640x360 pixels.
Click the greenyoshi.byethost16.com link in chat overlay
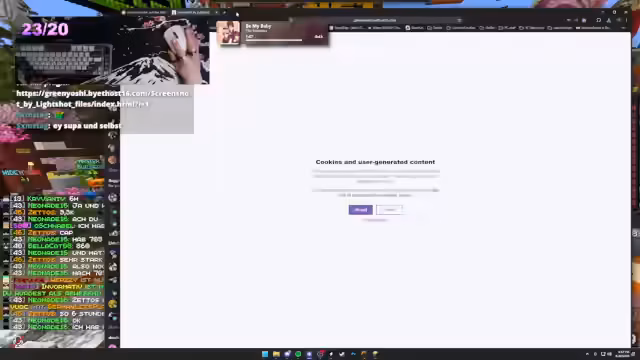pyautogui.click(x=102, y=99)
